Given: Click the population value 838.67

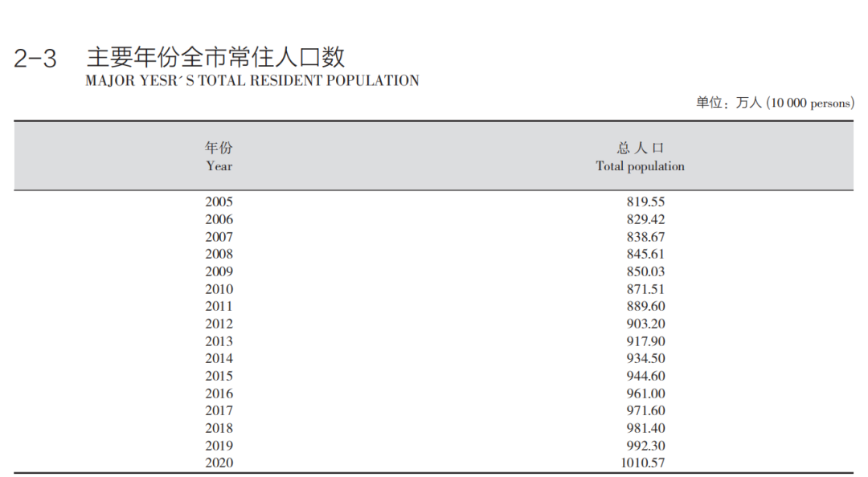Looking at the screenshot, I should click(x=645, y=237).
